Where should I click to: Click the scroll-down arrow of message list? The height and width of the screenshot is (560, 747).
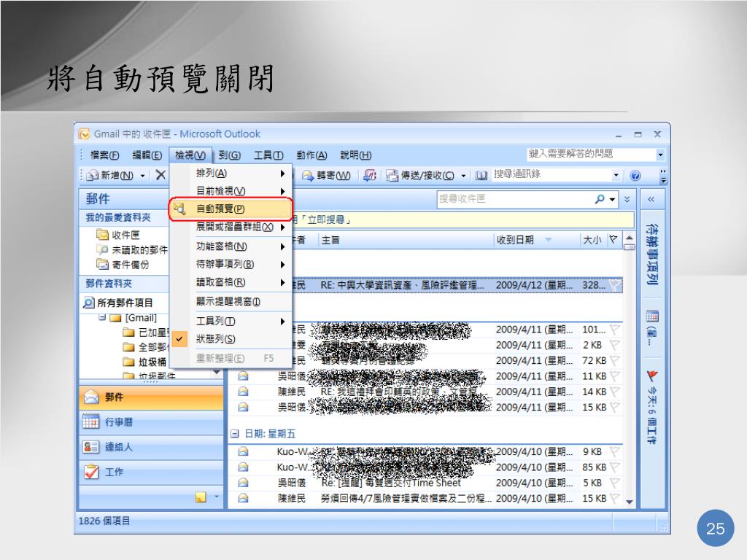pos(630,502)
